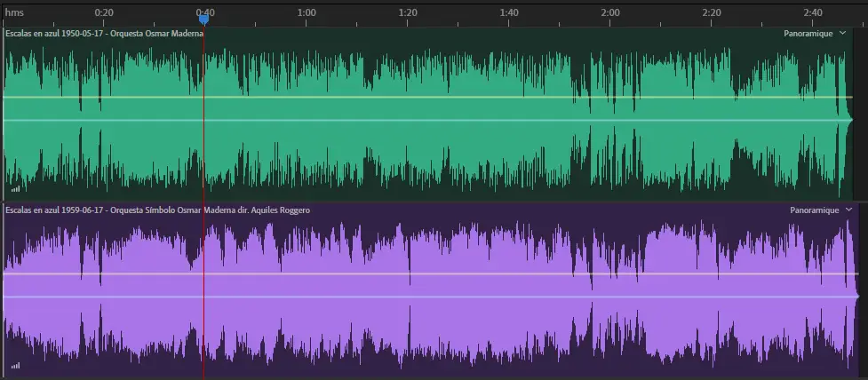868x380 pixels.
Task: Click the Panoramique label on purple clip
Action: (815, 210)
